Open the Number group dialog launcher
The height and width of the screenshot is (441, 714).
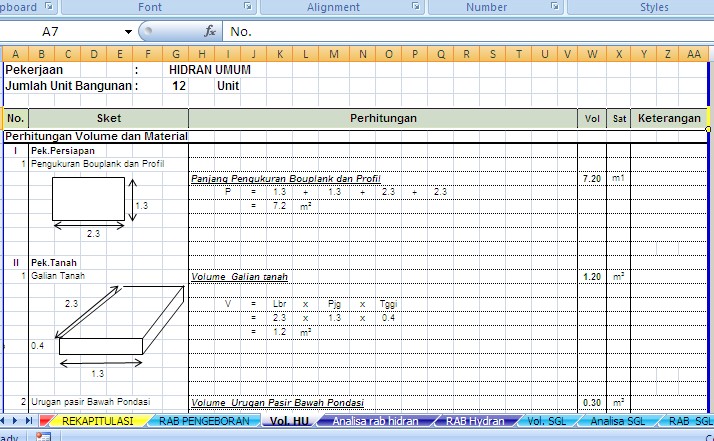[x=555, y=6]
